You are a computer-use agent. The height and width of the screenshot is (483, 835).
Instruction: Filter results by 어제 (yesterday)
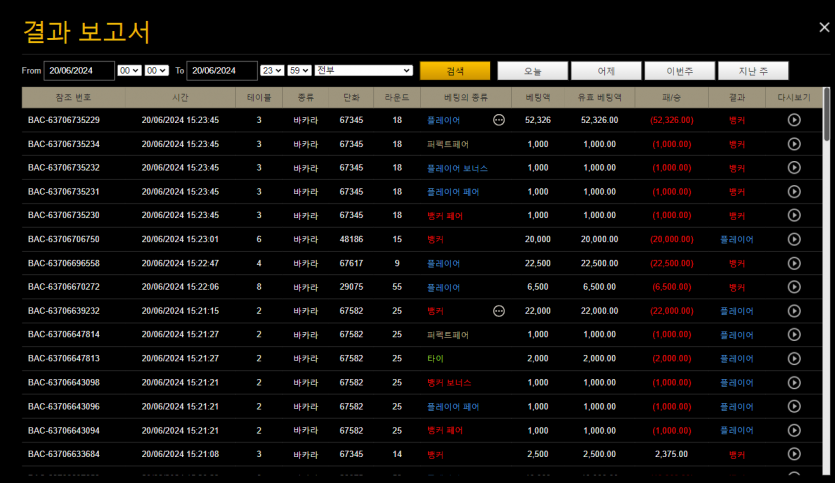pos(606,71)
